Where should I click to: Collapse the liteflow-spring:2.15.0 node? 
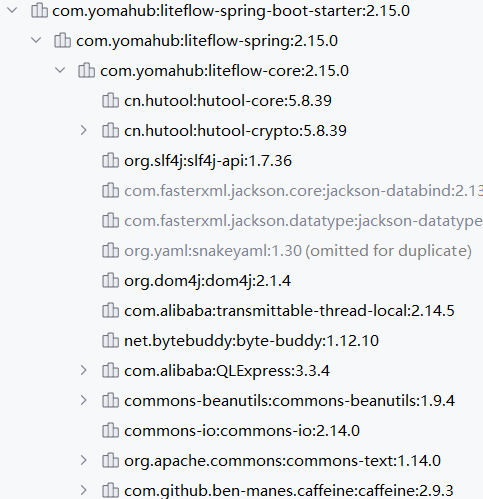(36, 40)
